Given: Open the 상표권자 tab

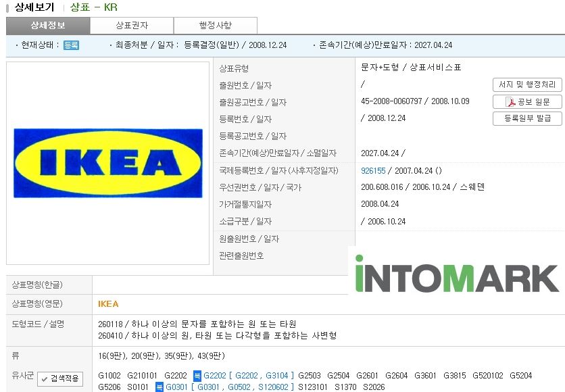Looking at the screenshot, I should 132,25.
